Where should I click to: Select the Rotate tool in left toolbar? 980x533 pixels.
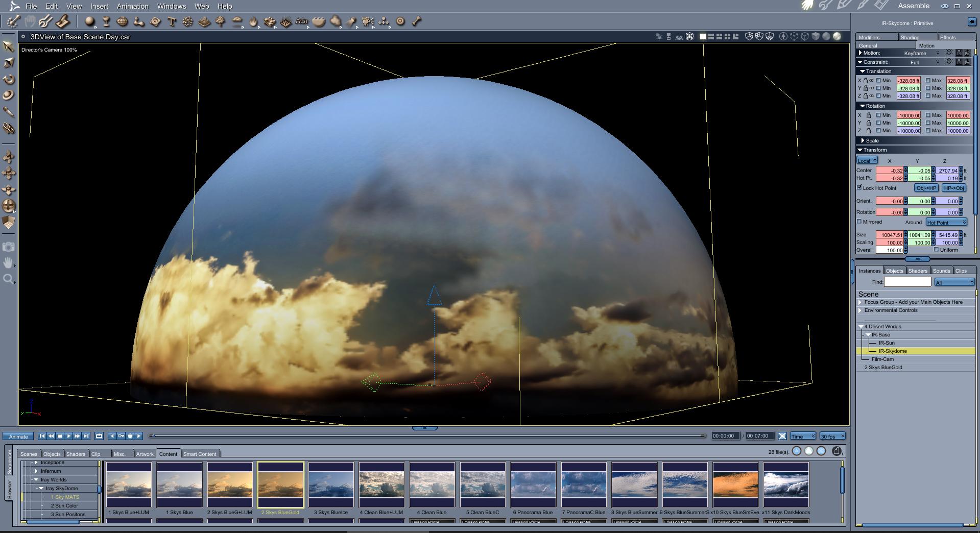(9, 79)
